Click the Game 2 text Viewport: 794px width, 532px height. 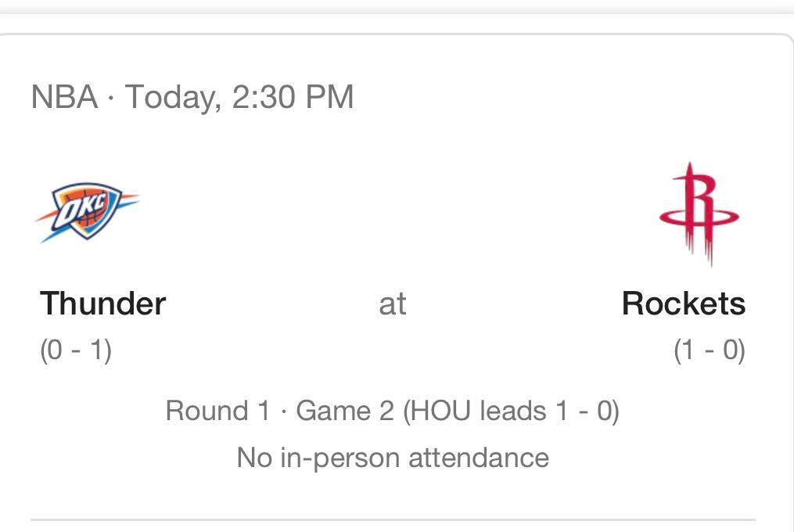[345, 411]
